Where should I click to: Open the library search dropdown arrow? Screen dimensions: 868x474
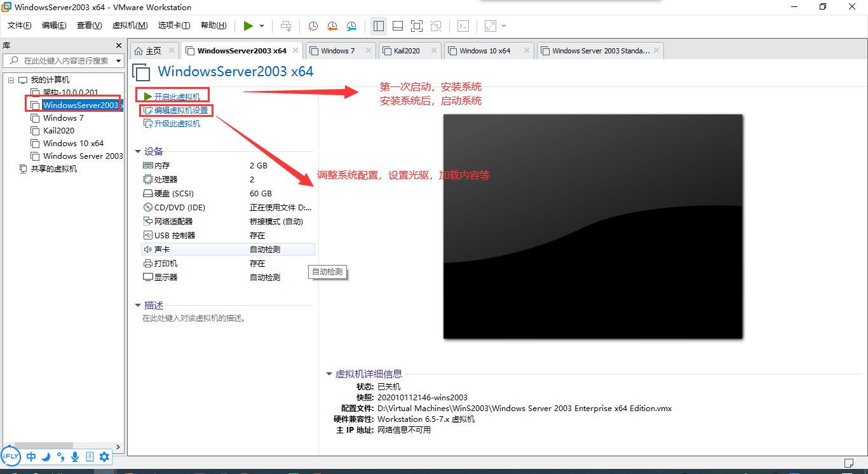118,61
